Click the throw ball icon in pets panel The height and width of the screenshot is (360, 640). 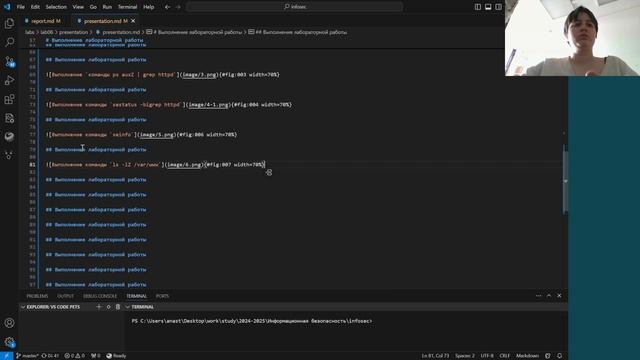(108, 307)
